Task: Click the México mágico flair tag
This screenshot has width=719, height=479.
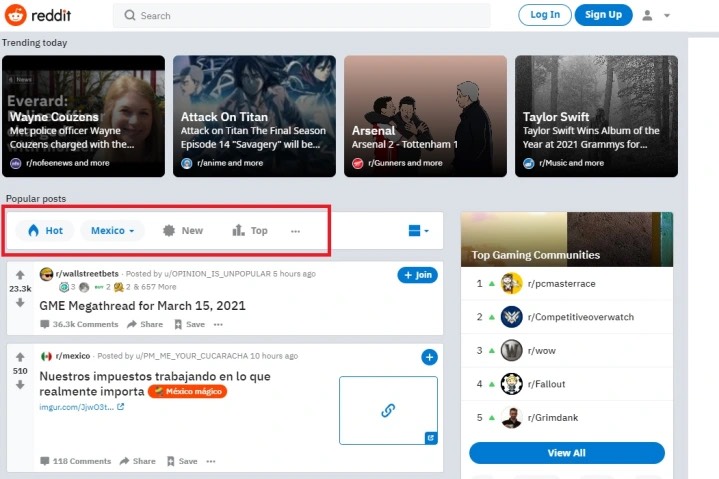Action: click(x=188, y=391)
